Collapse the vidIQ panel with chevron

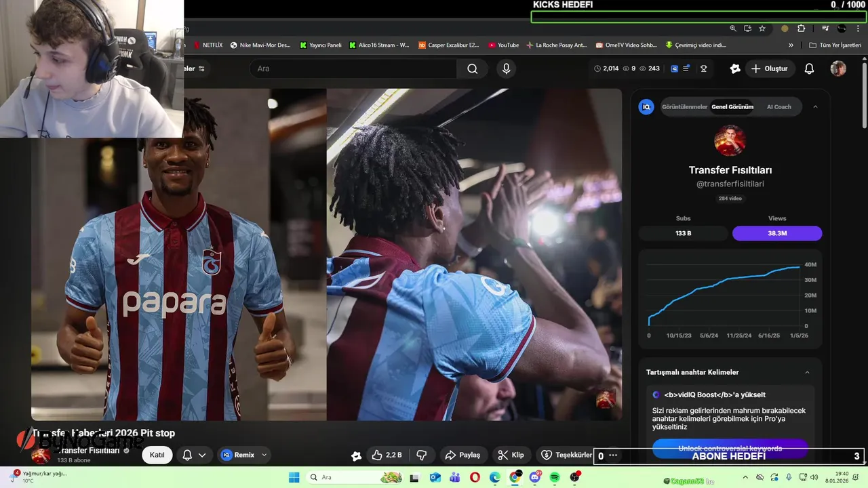(815, 106)
